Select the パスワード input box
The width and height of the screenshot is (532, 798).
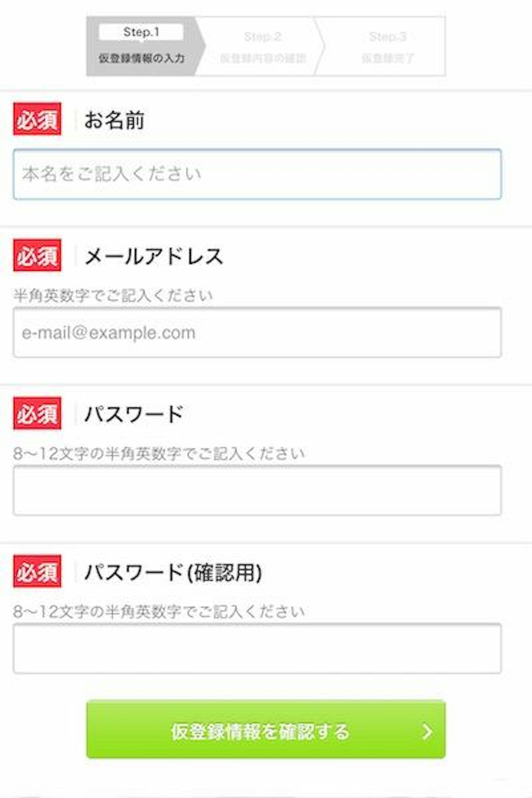coord(257,490)
